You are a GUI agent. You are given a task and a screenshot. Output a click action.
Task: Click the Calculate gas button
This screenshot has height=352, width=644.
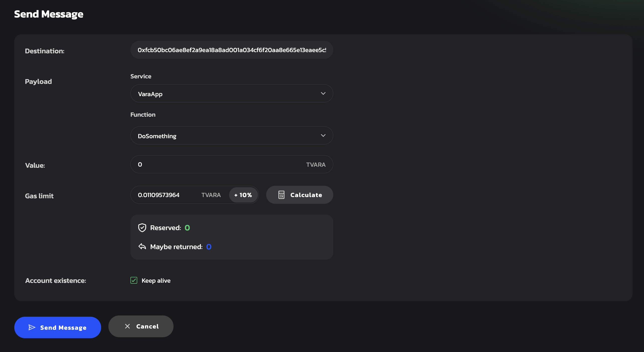pyautogui.click(x=299, y=195)
